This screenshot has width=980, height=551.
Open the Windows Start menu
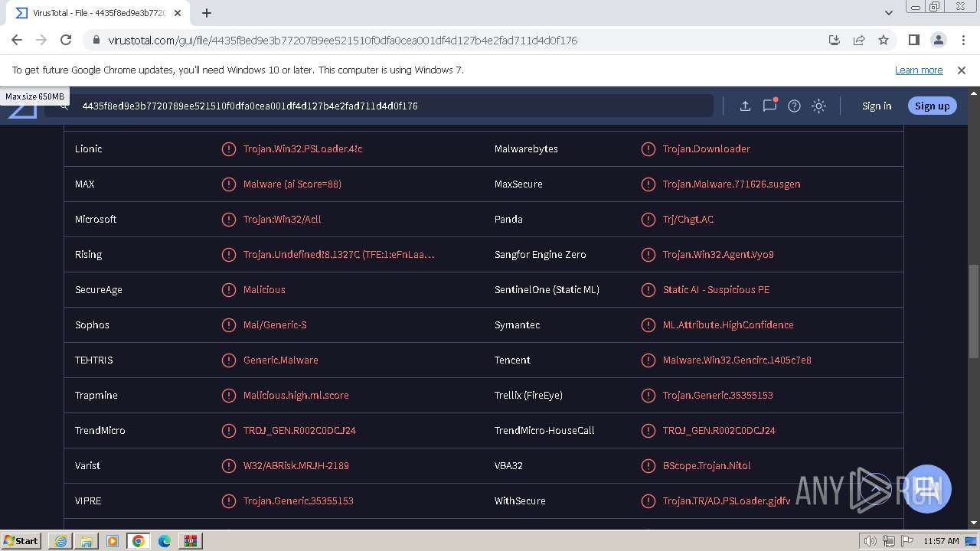tap(21, 540)
